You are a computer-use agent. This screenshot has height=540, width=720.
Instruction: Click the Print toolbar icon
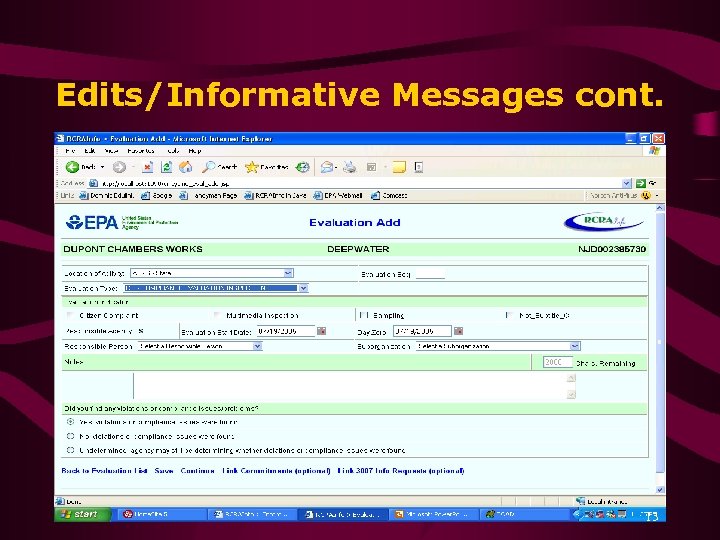point(350,167)
